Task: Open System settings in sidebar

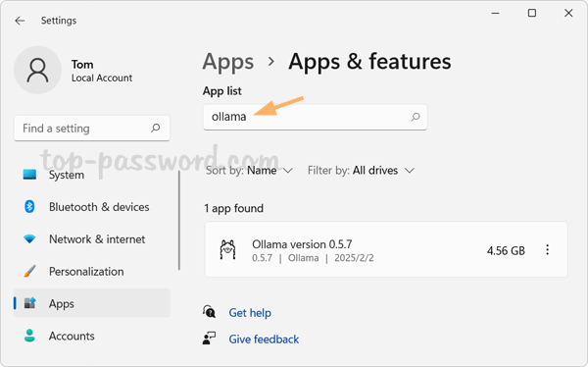Action: 92,175
